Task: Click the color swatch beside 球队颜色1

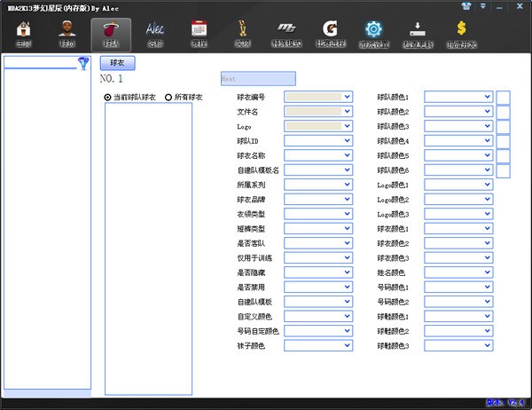Action: (x=503, y=97)
